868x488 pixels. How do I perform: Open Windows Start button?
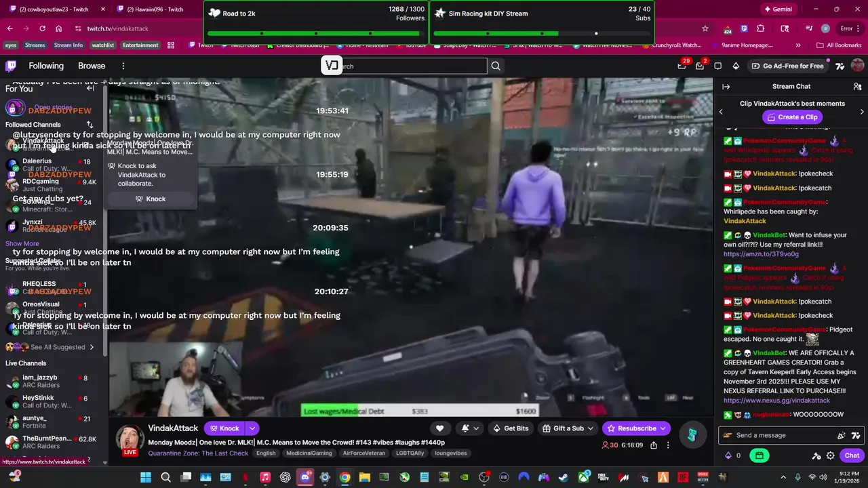[x=146, y=477]
